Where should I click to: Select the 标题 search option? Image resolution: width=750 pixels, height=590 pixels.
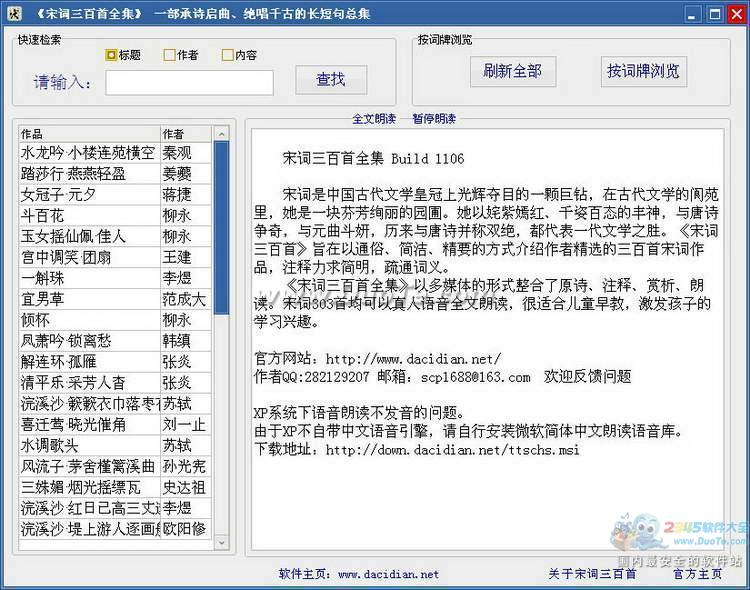click(123, 55)
